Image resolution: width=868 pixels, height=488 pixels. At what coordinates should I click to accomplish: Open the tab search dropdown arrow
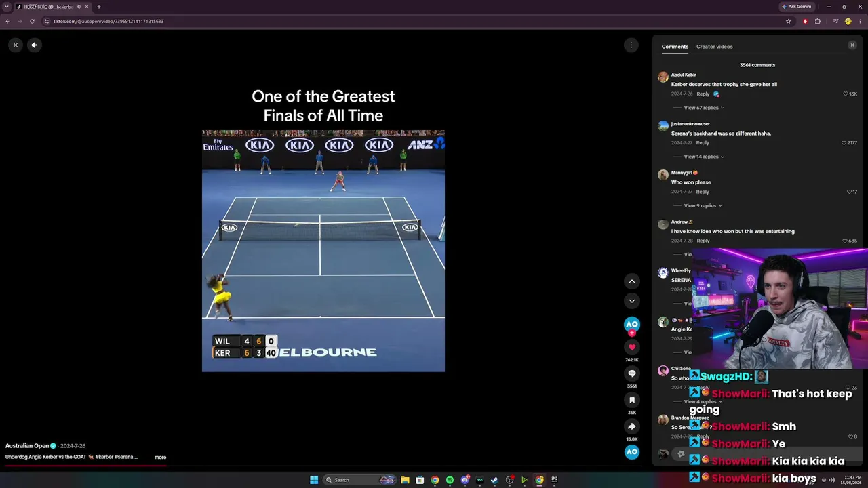click(x=6, y=7)
